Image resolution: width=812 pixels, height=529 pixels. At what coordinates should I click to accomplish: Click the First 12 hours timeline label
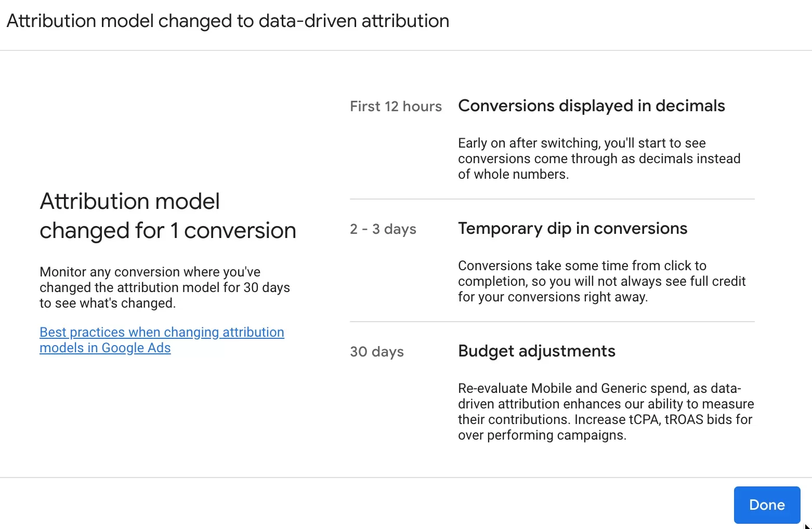396,106
